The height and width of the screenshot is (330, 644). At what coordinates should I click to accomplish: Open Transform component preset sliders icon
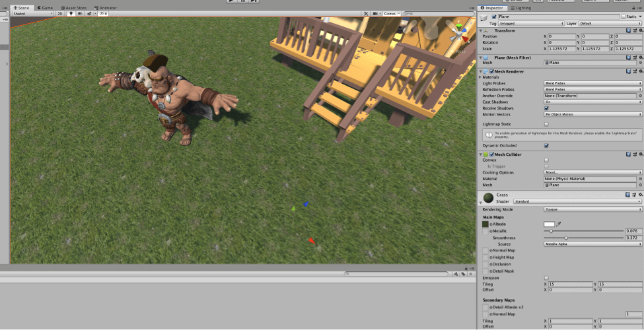pos(635,31)
